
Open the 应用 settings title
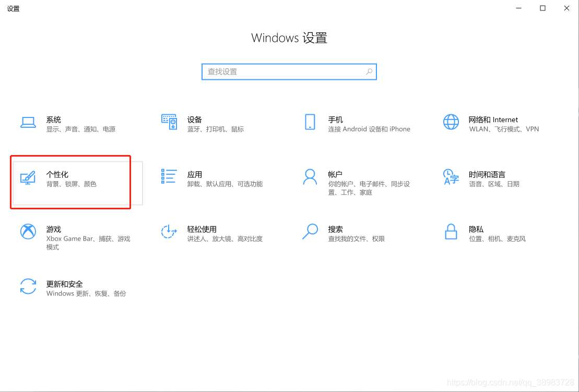pos(195,174)
